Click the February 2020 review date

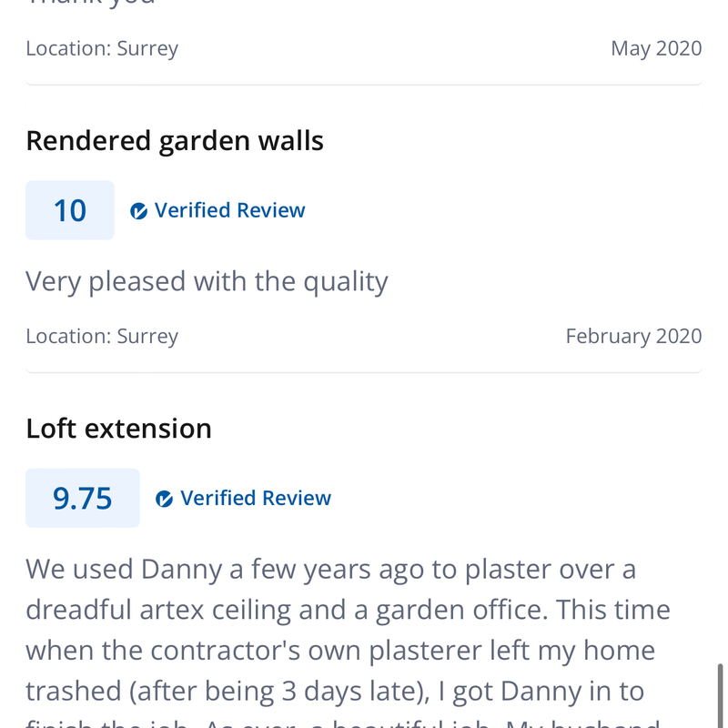click(633, 336)
